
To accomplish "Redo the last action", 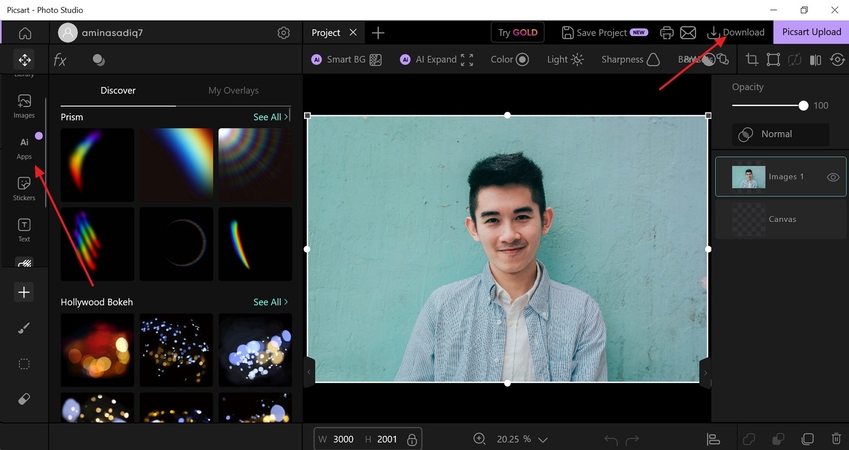I will click(x=632, y=439).
